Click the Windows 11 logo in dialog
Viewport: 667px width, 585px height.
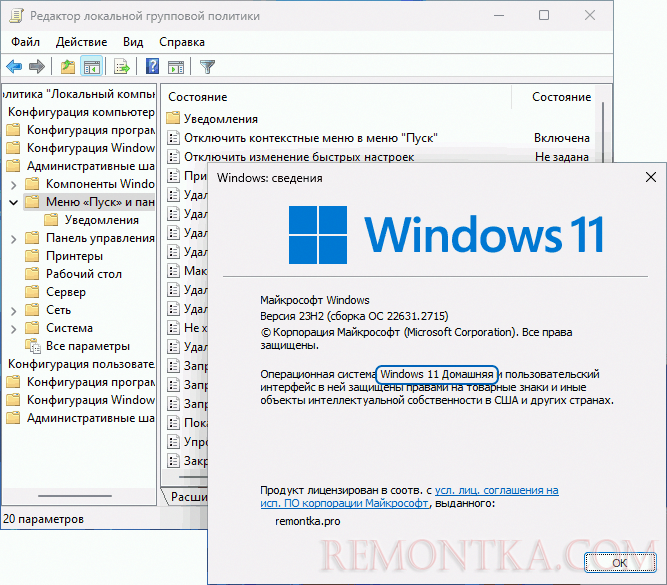click(446, 235)
